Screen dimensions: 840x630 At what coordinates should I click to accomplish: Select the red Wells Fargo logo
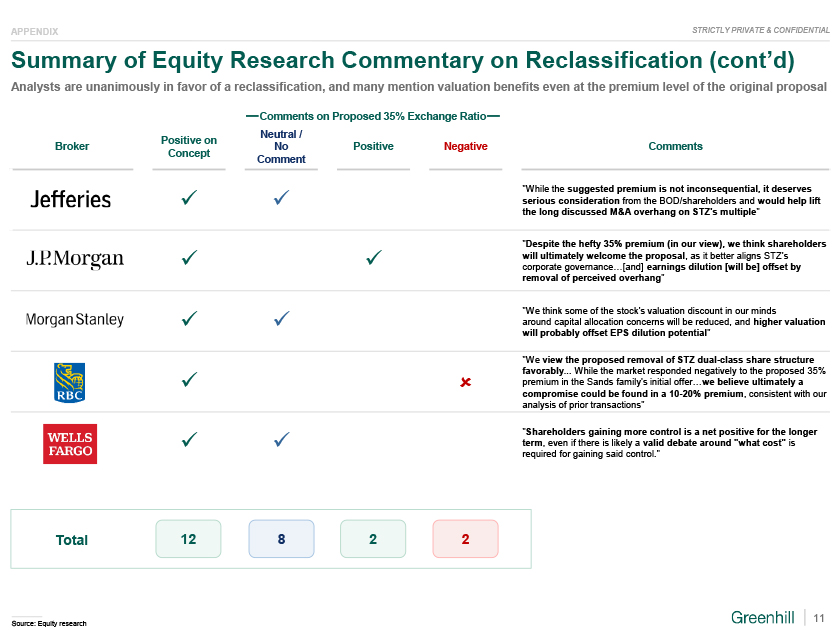(x=70, y=444)
